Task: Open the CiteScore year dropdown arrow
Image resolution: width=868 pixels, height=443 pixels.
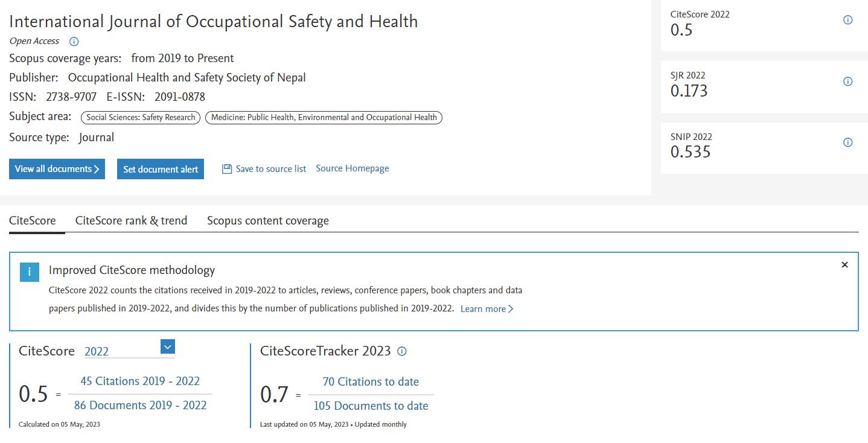Action: tap(168, 346)
